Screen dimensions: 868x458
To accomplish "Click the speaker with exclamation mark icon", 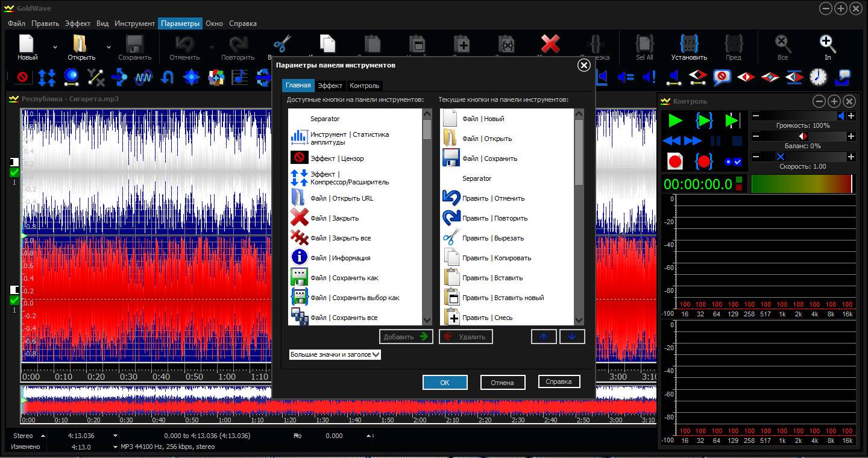I will coord(649,77).
